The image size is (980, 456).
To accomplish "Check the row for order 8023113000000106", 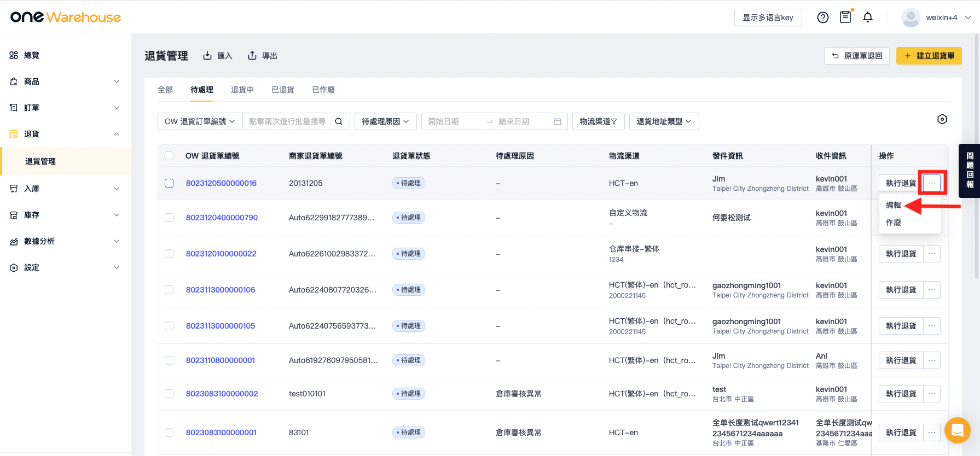I will tap(169, 290).
